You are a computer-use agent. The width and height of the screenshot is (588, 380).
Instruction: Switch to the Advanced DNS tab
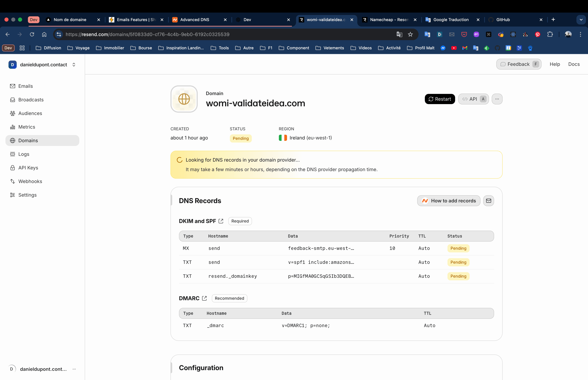[x=195, y=20]
